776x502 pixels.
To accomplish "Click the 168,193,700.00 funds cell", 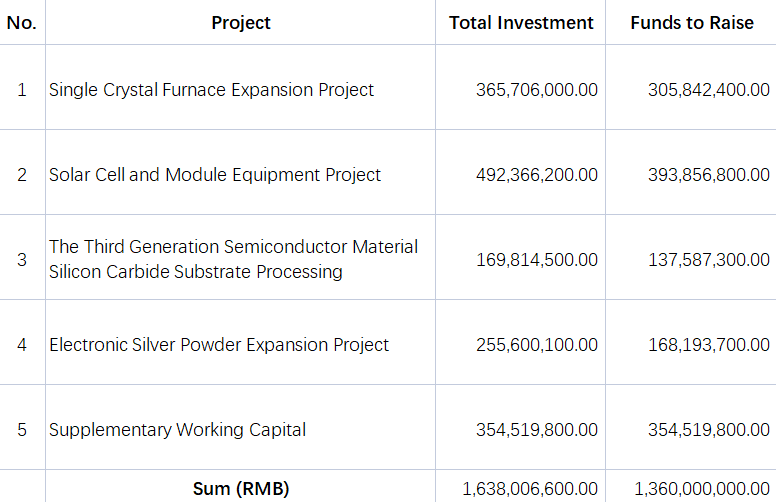I will tap(691, 342).
